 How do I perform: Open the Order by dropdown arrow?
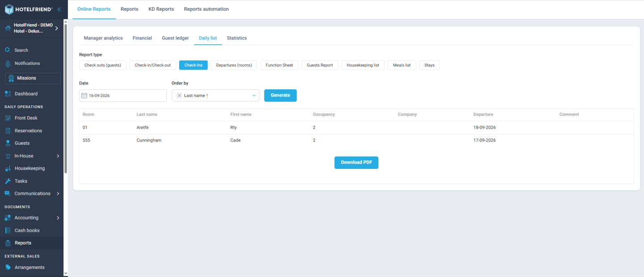254,96
